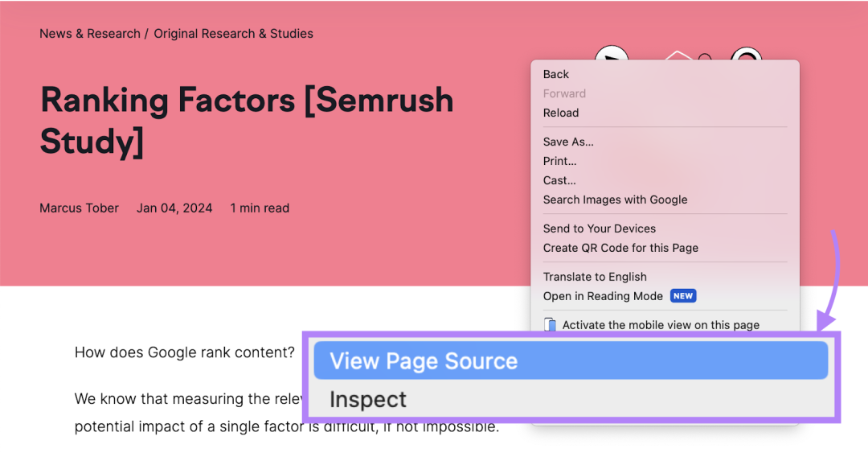Click the mobile view phone icon
The height and width of the screenshot is (457, 868).
click(550, 324)
